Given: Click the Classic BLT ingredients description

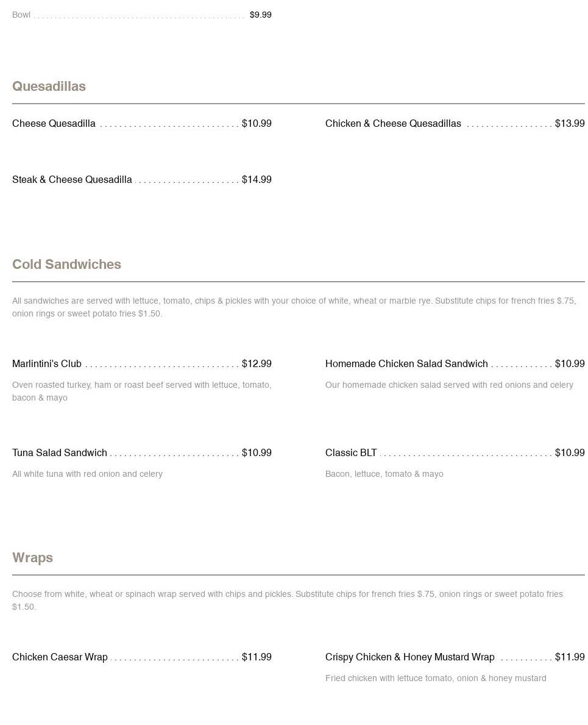Looking at the screenshot, I should 384,474.
